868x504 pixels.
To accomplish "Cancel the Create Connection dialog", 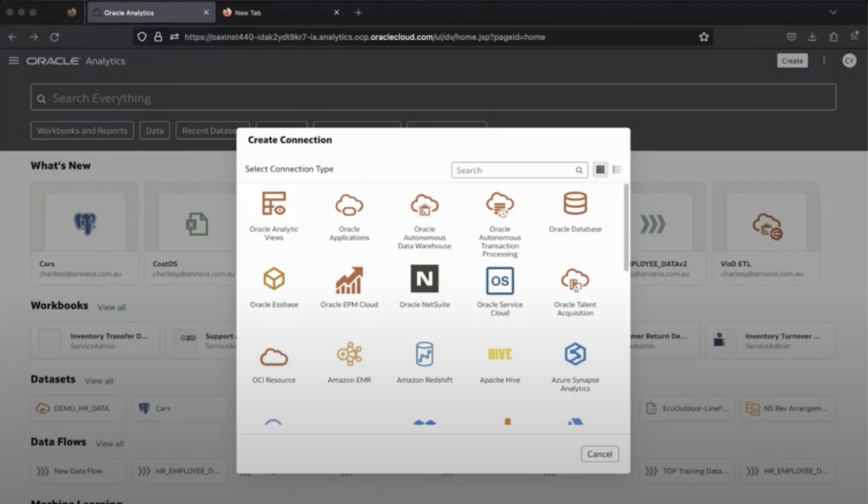I will 599,454.
